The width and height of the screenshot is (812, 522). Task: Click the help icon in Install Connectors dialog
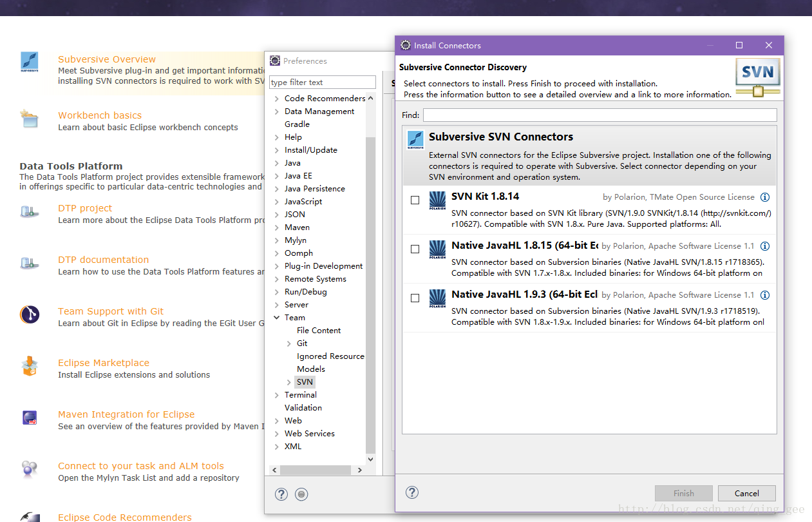[x=412, y=492]
